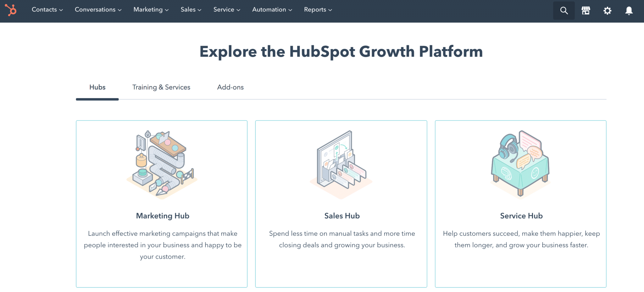Image resolution: width=644 pixels, height=292 pixels.
Task: Switch to the Add-ons tab
Action: pyautogui.click(x=230, y=87)
